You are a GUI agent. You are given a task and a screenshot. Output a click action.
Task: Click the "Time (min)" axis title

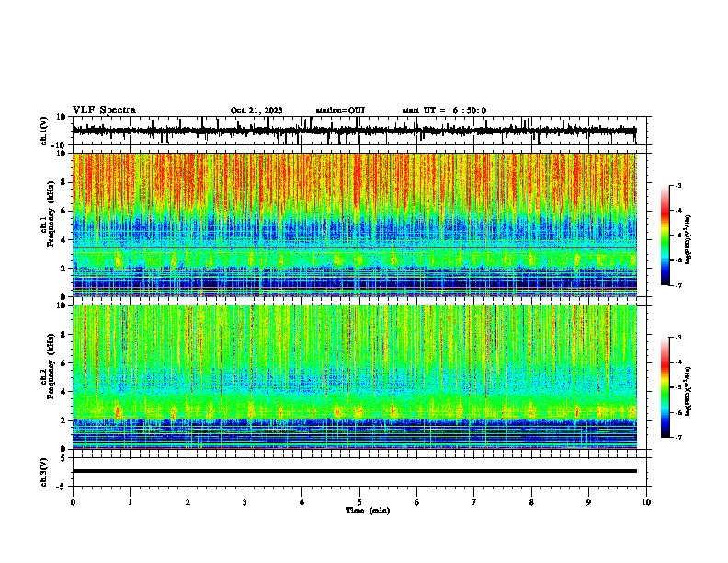tap(368, 511)
